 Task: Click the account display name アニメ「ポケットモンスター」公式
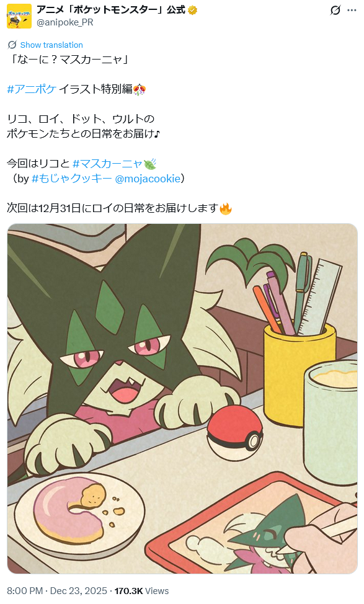point(111,10)
